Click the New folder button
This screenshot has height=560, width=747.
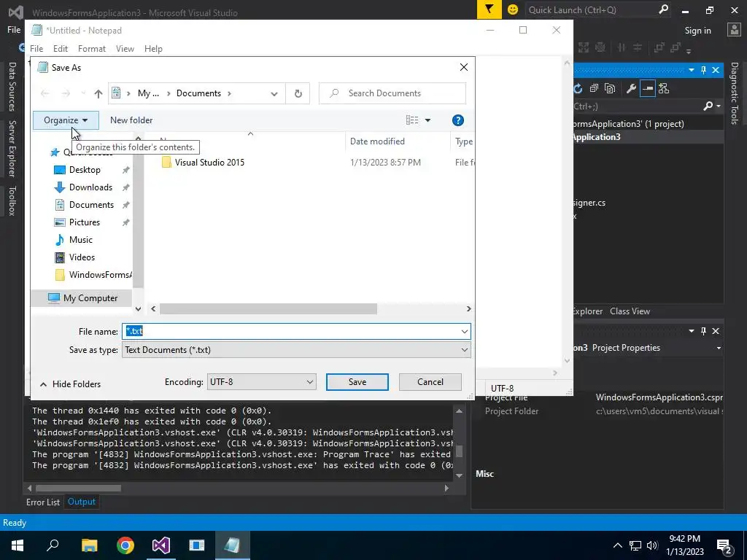[x=131, y=120]
